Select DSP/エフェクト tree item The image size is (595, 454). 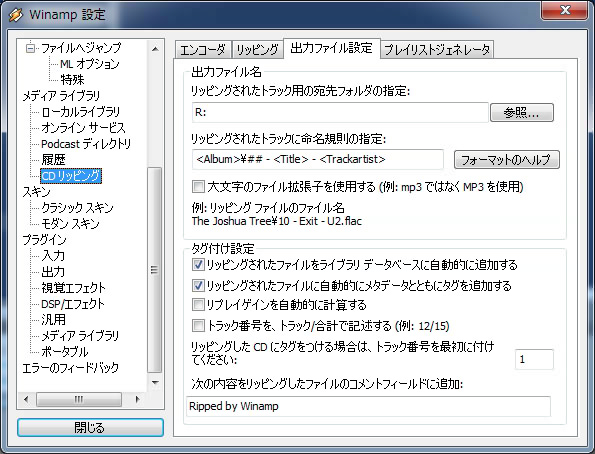[x=72, y=304]
